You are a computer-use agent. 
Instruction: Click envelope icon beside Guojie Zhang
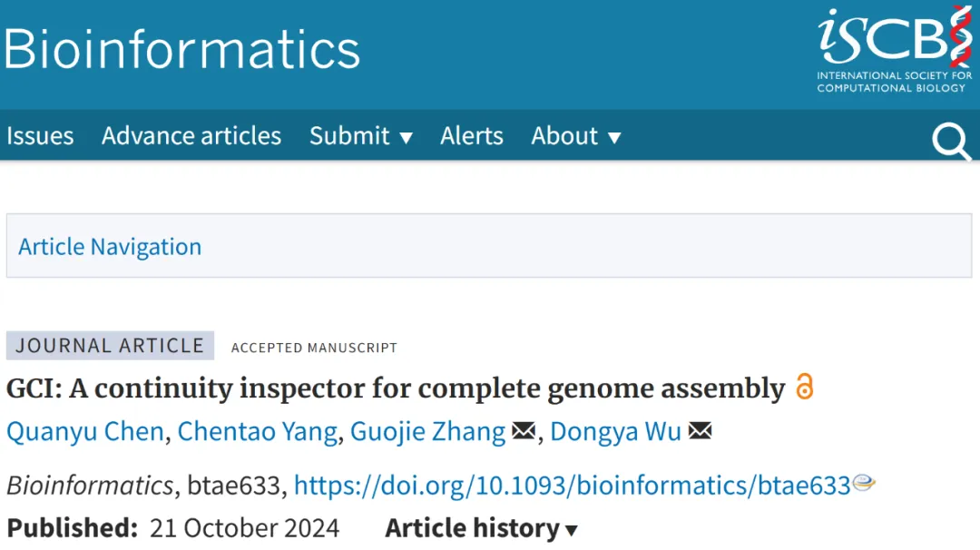pos(524,431)
